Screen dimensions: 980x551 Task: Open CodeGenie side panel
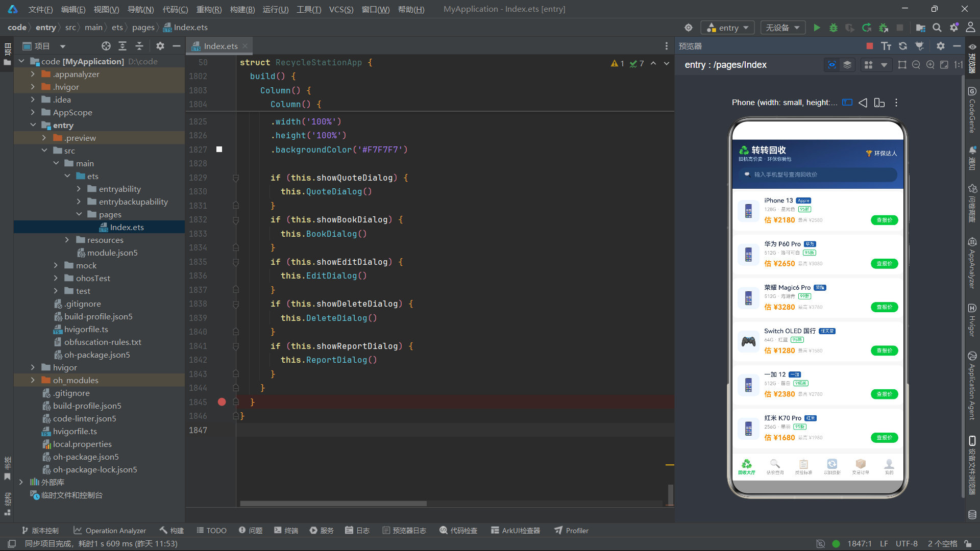pyautogui.click(x=972, y=110)
